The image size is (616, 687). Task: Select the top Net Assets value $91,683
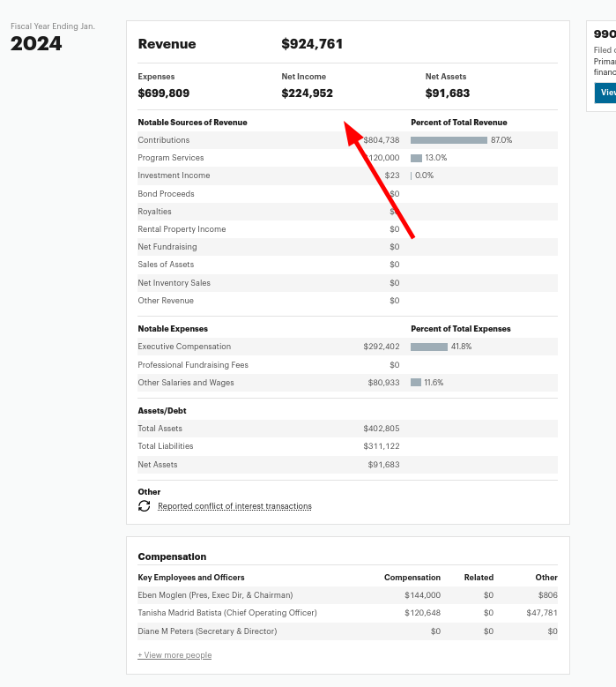(x=448, y=93)
